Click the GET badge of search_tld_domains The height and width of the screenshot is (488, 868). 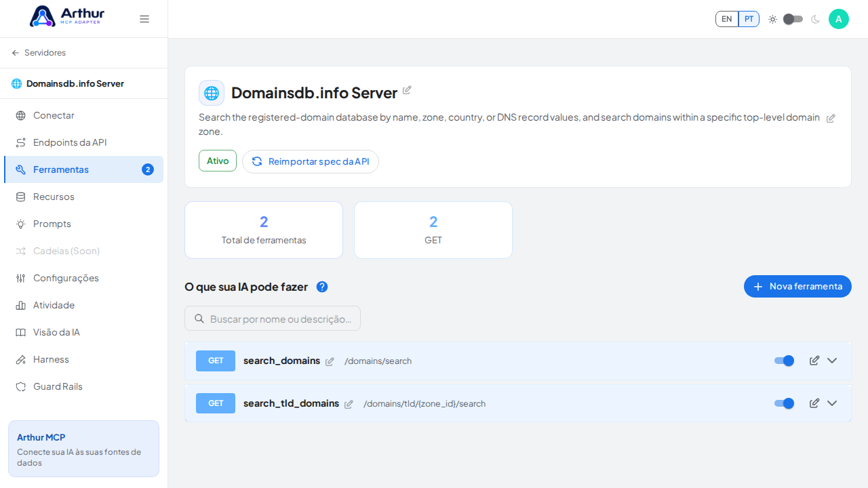pos(216,403)
